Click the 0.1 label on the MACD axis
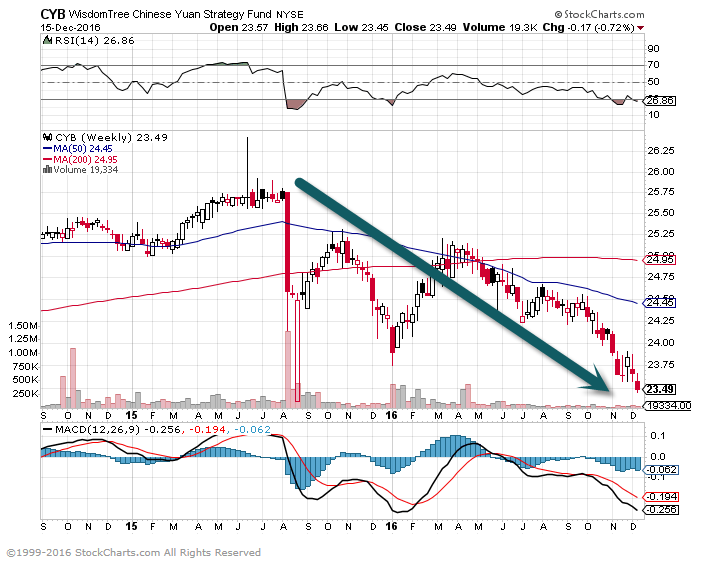708x574 pixels. pos(657,436)
